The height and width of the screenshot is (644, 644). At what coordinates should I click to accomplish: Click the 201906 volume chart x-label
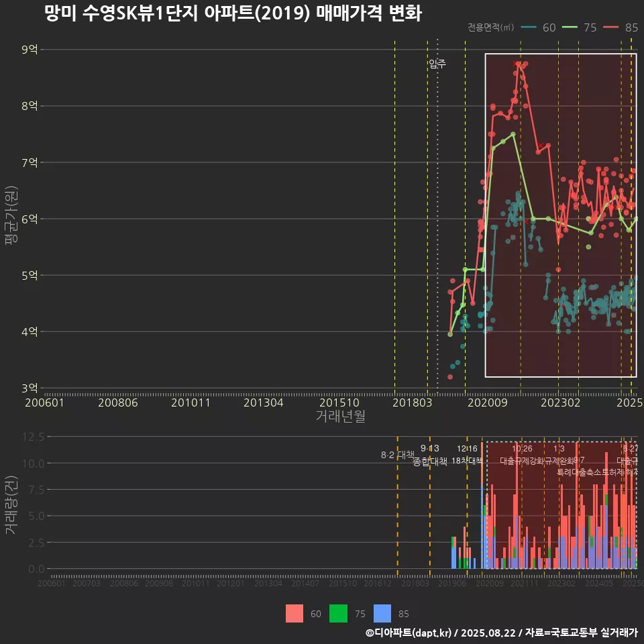[452, 583]
